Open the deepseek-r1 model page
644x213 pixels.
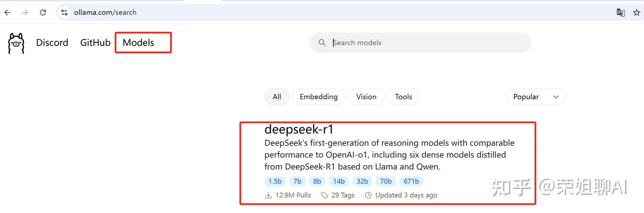click(299, 129)
